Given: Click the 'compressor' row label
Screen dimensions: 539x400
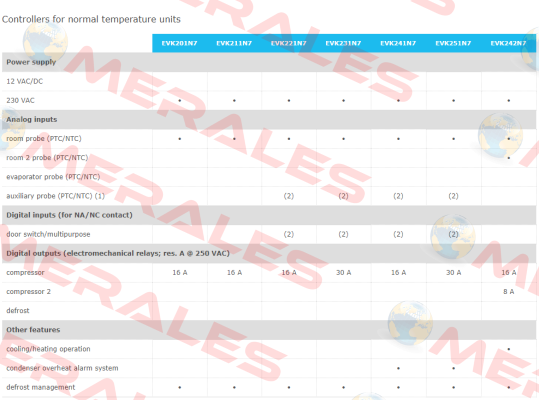Looking at the screenshot, I should [x=25, y=273].
